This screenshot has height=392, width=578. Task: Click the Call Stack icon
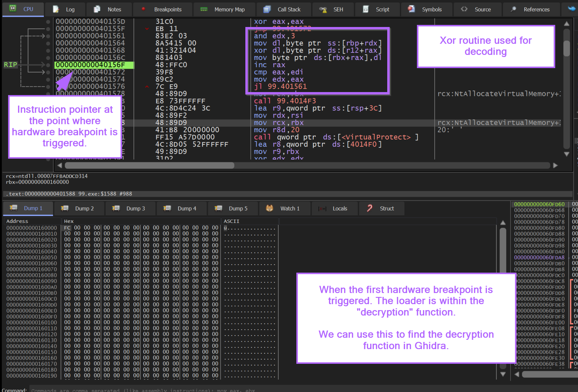coord(267,9)
